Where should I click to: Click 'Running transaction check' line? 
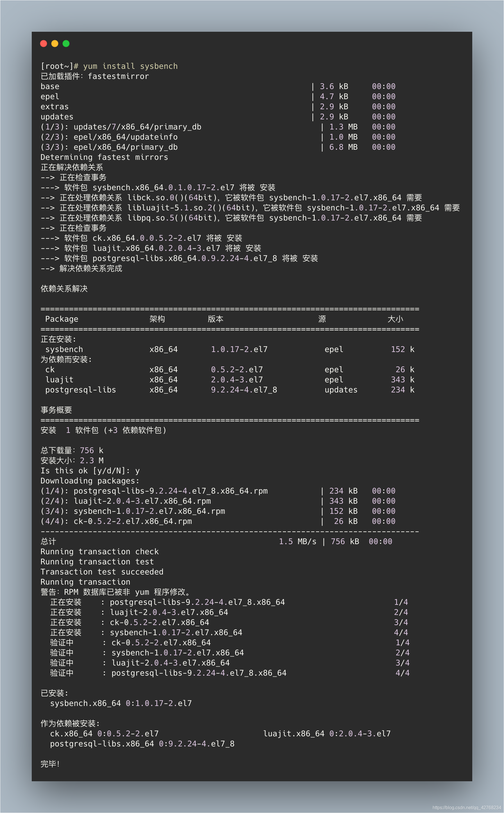point(100,552)
